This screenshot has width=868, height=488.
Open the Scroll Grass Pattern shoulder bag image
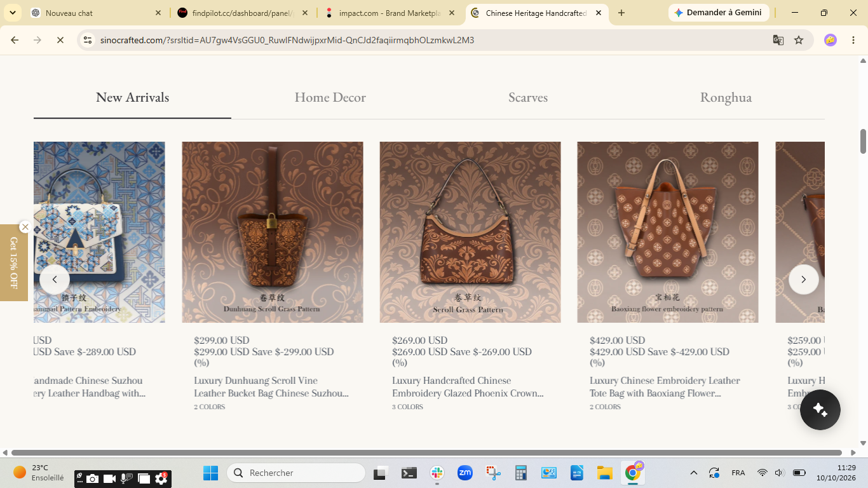(x=470, y=232)
